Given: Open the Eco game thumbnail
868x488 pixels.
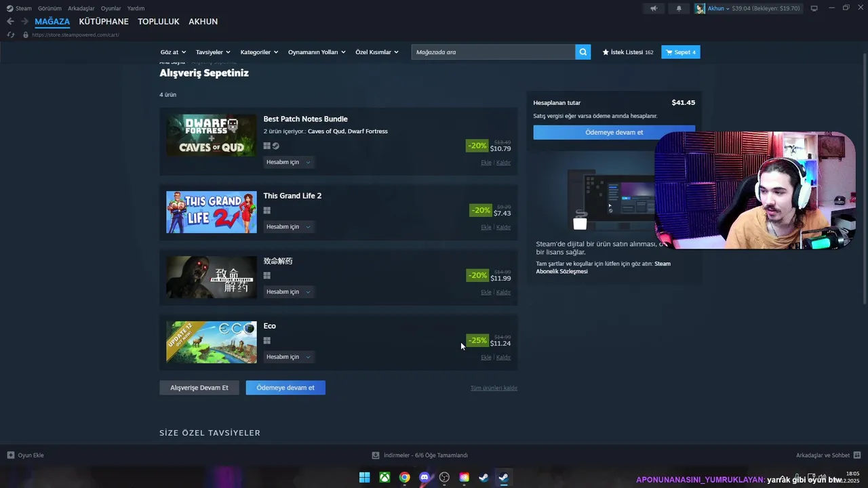Looking at the screenshot, I should (x=212, y=342).
